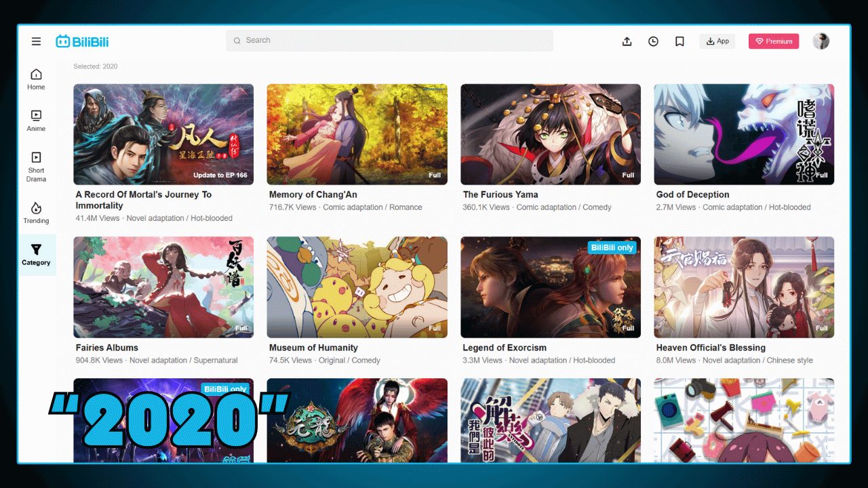Go to Home in sidebar
Screen dimensions: 868x488
pos(36,79)
